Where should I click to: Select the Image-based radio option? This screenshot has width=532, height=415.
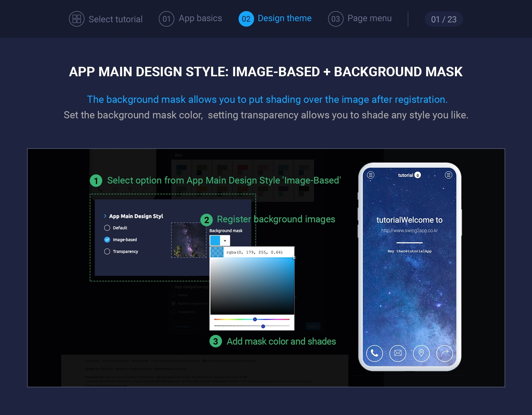107,240
